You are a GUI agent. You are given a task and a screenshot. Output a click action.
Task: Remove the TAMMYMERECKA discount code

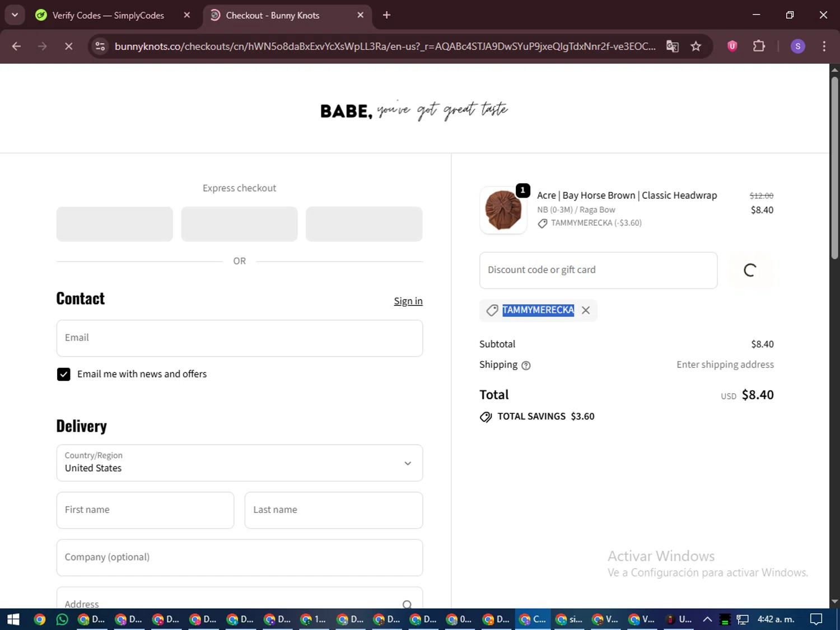pos(586,310)
